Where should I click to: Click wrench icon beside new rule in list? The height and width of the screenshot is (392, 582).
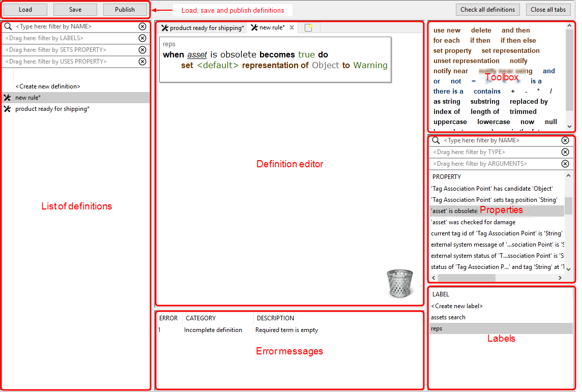[8, 98]
